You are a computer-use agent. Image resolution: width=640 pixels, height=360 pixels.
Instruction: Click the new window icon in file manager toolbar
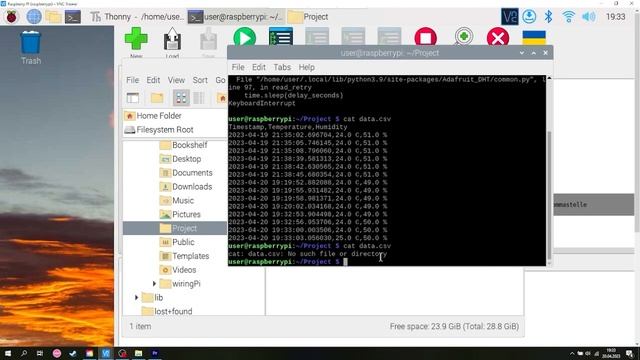[x=133, y=98]
